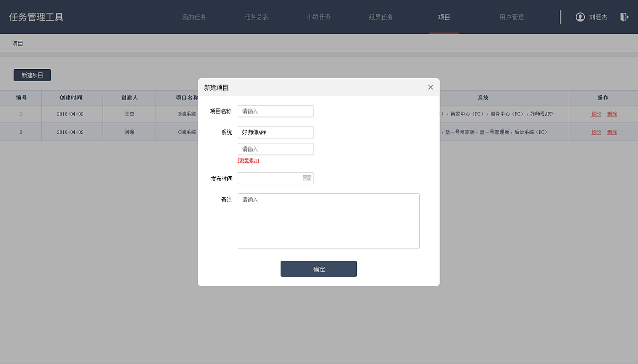The height and width of the screenshot is (364, 638).
Task: Open the user profile icon for 刘旺杰
Action: 580,16
